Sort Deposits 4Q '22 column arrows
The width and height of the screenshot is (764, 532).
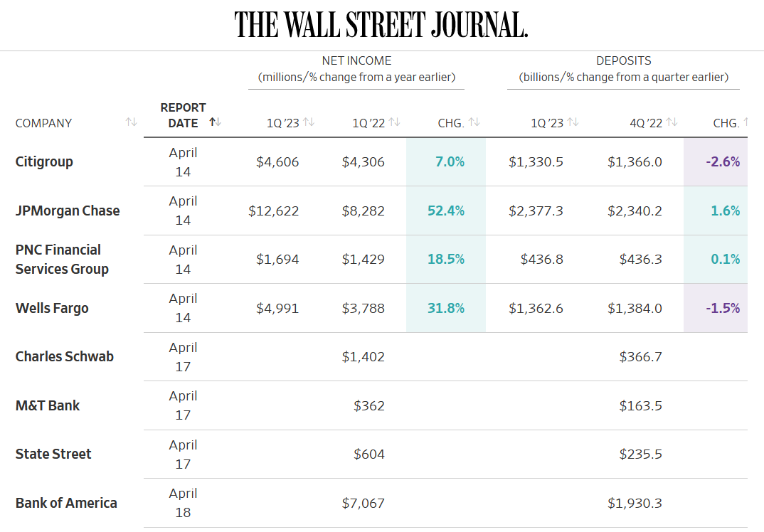(x=672, y=122)
